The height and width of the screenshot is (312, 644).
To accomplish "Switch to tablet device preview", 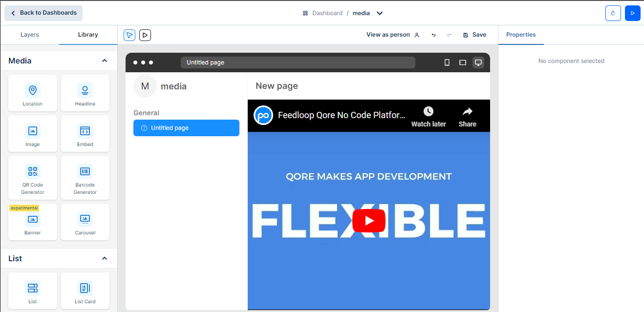I will [x=462, y=62].
